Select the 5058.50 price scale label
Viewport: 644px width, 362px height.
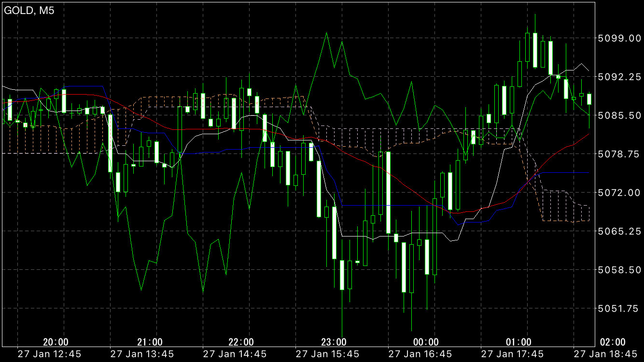pyautogui.click(x=618, y=270)
